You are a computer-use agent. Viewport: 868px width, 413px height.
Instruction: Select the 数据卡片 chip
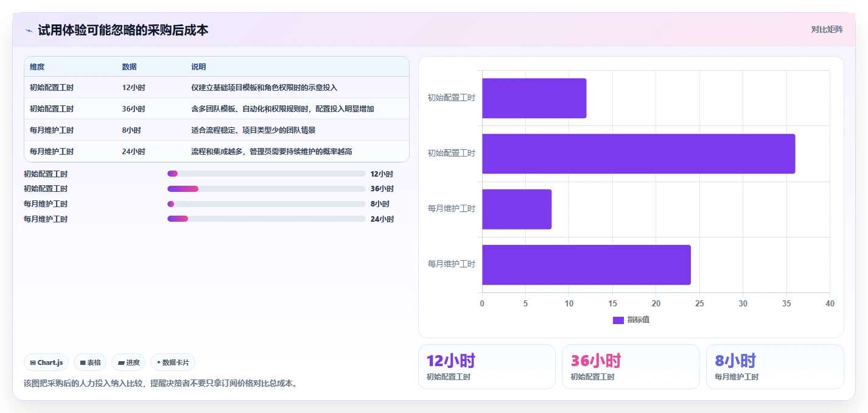coord(173,362)
